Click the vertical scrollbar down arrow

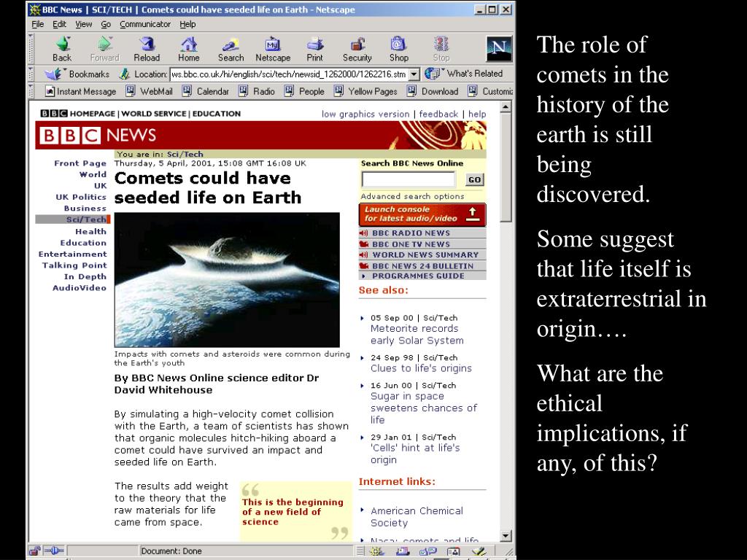(x=506, y=536)
